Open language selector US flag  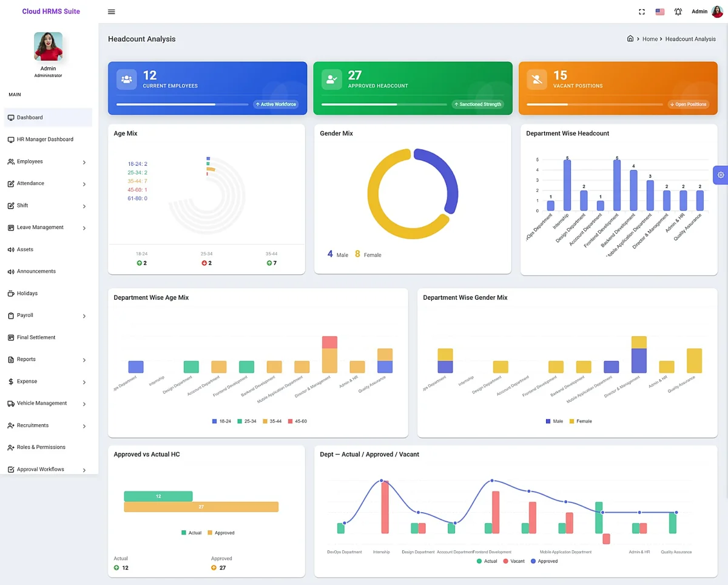660,12
